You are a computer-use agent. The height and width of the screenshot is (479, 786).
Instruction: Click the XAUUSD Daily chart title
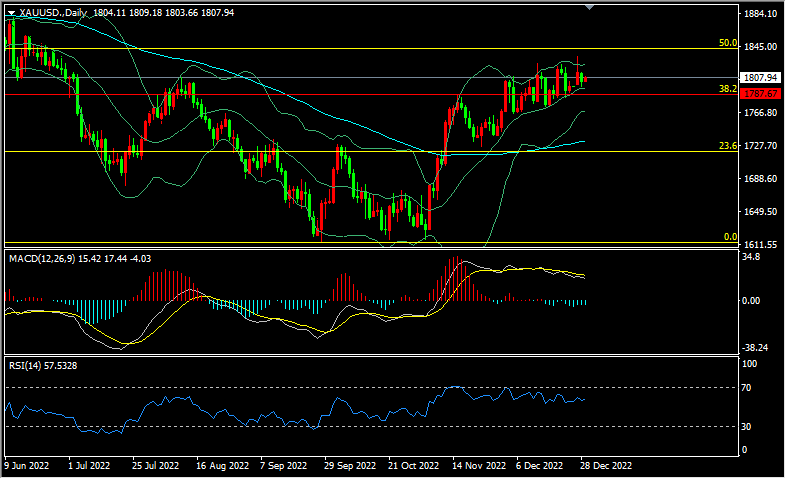pos(49,13)
